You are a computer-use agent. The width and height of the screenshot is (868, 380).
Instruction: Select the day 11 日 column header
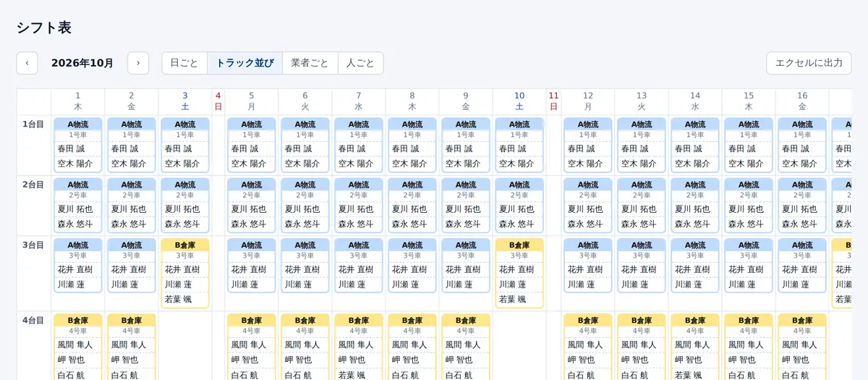point(553,101)
